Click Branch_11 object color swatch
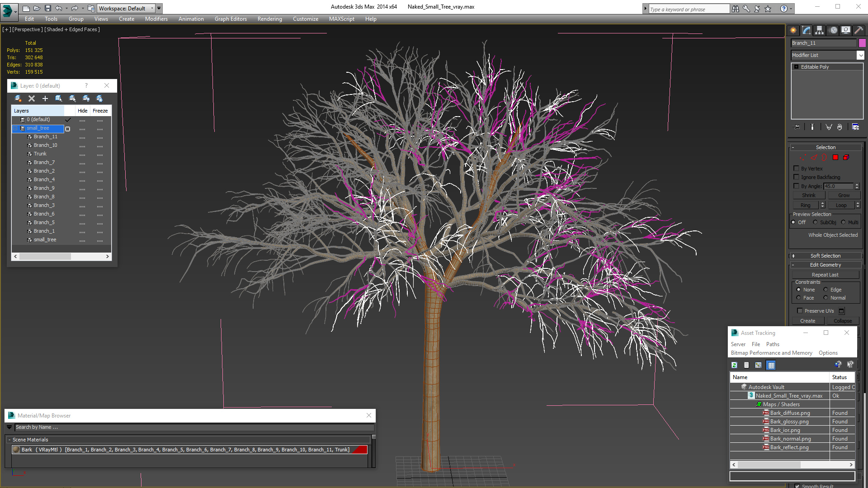The image size is (868, 488). click(x=862, y=43)
